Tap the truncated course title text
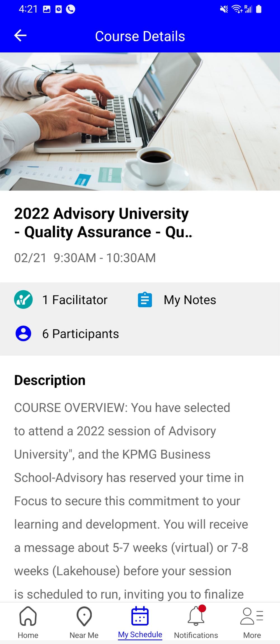 (104, 223)
